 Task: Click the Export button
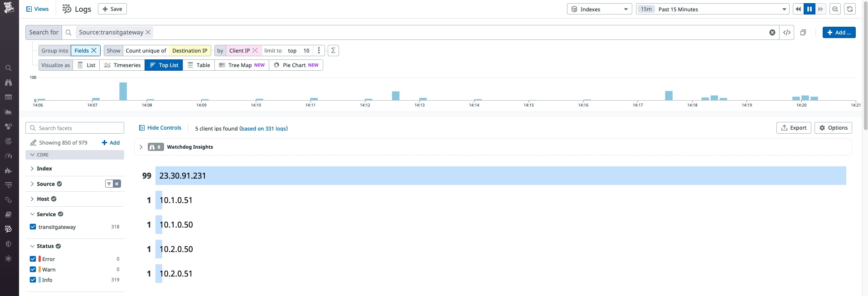(794, 128)
